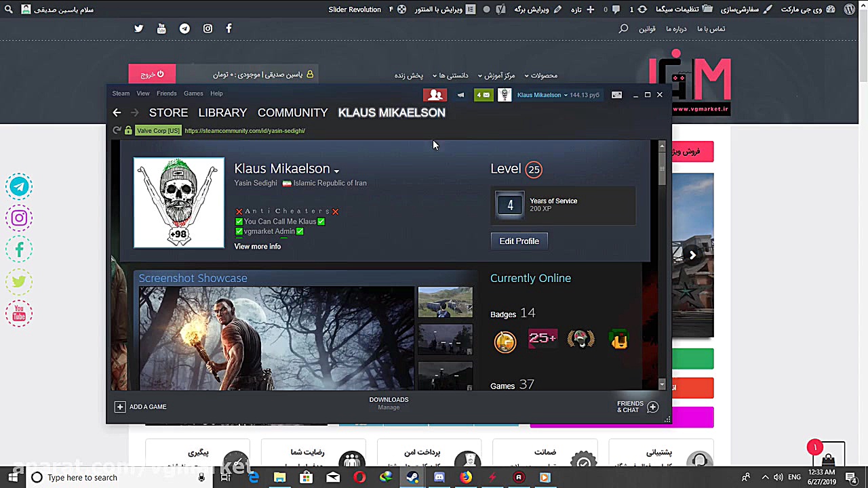Open Steam announcements megaphone icon
The image size is (868, 488).
(460, 95)
